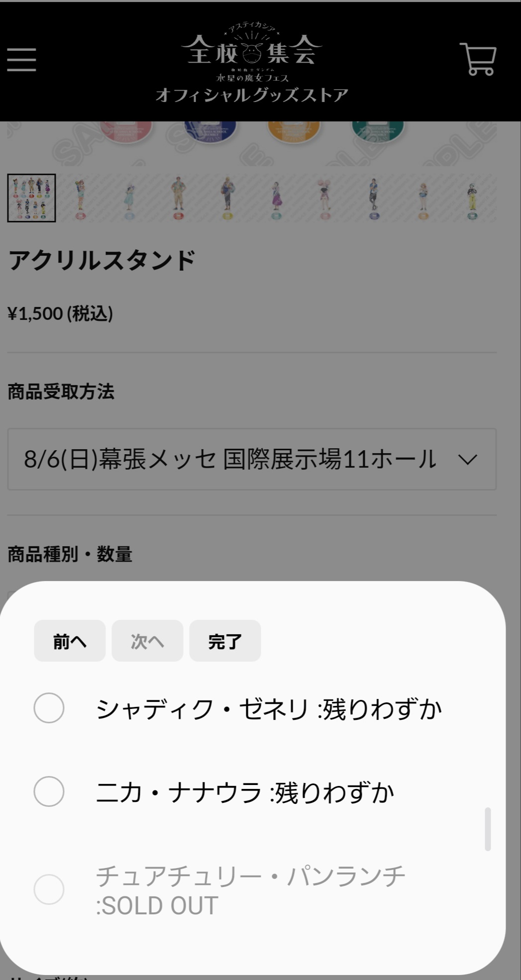Open the shopping cart
521x980 pixels.
(478, 59)
